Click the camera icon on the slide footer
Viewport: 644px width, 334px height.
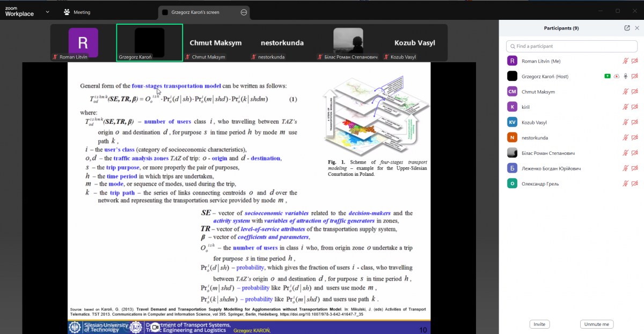[x=155, y=326]
